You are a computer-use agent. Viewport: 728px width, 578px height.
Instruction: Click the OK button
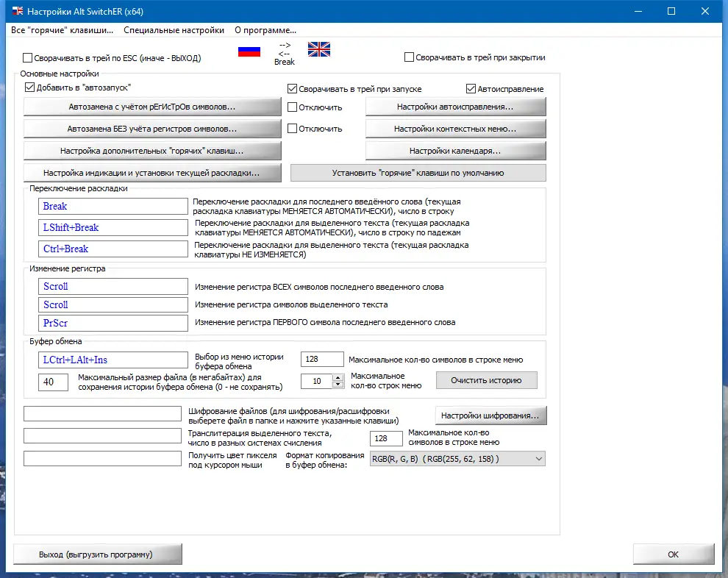[x=674, y=554]
